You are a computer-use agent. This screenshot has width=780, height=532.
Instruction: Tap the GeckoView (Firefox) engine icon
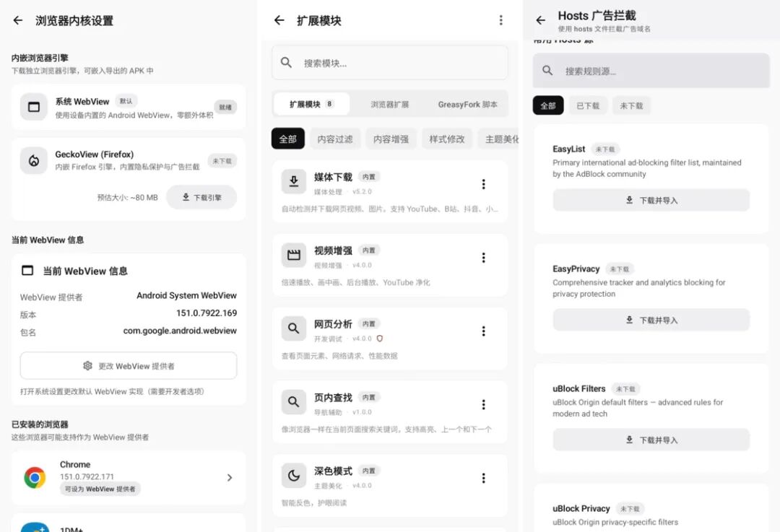click(x=34, y=160)
